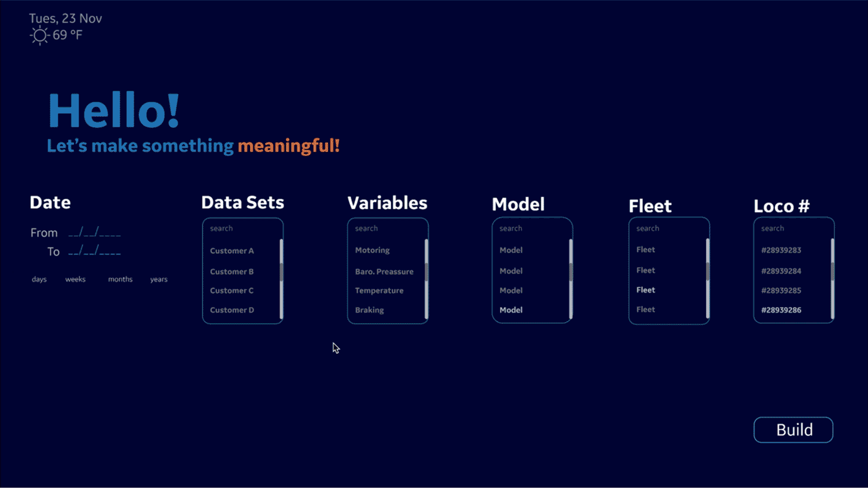Choose the 'years' time unit
868x488 pixels.
(x=159, y=279)
